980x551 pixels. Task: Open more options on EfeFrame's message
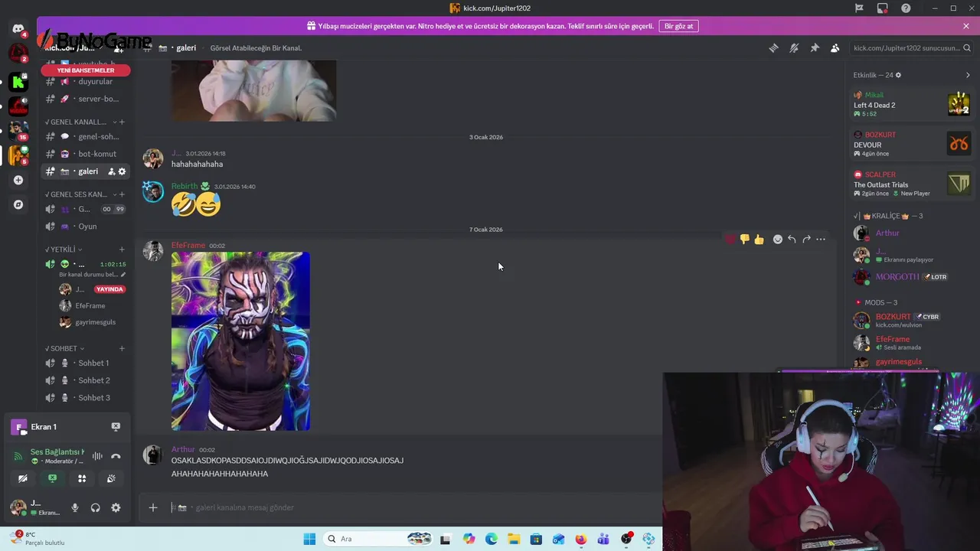tap(821, 240)
